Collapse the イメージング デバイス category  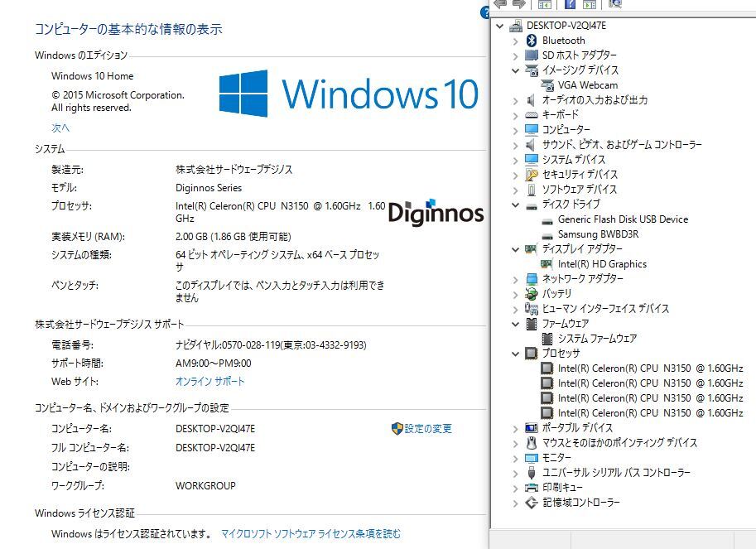515,70
